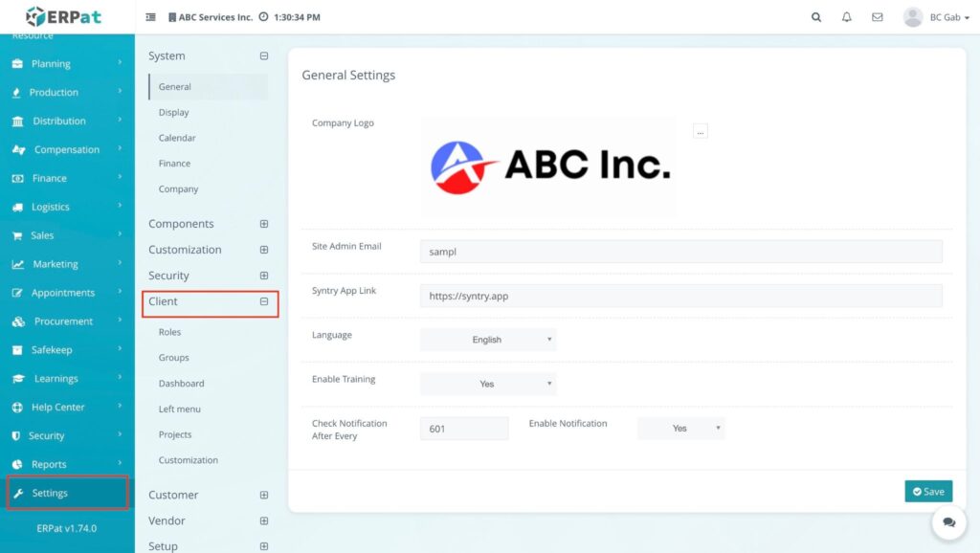
Task: Click the ABC Inc. company logo image
Action: [x=548, y=166]
